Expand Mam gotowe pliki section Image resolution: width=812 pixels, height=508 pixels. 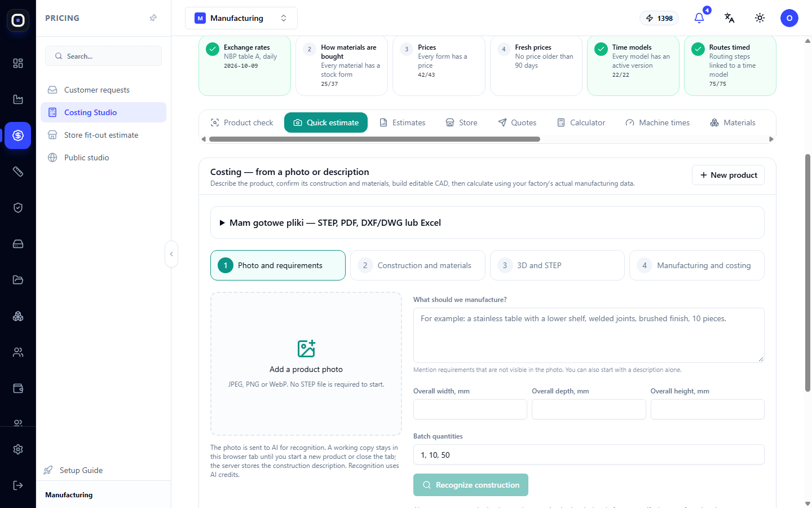point(487,222)
